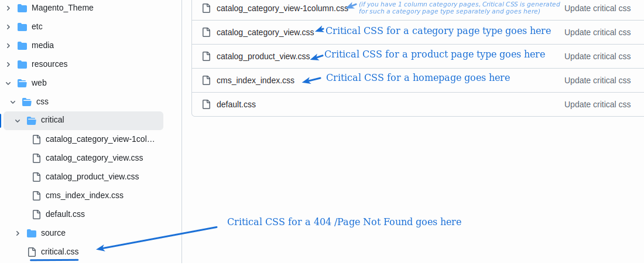Select default.css in sidebar tree

pyautogui.click(x=65, y=214)
